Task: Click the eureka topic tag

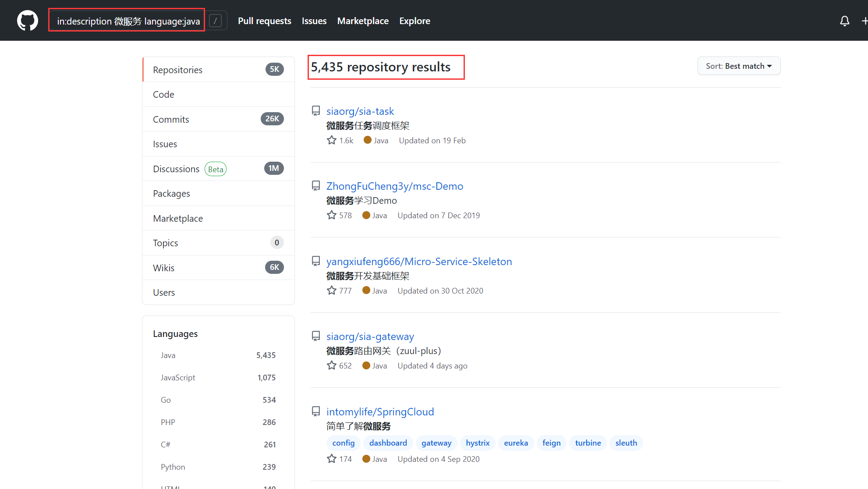Action: (516, 443)
